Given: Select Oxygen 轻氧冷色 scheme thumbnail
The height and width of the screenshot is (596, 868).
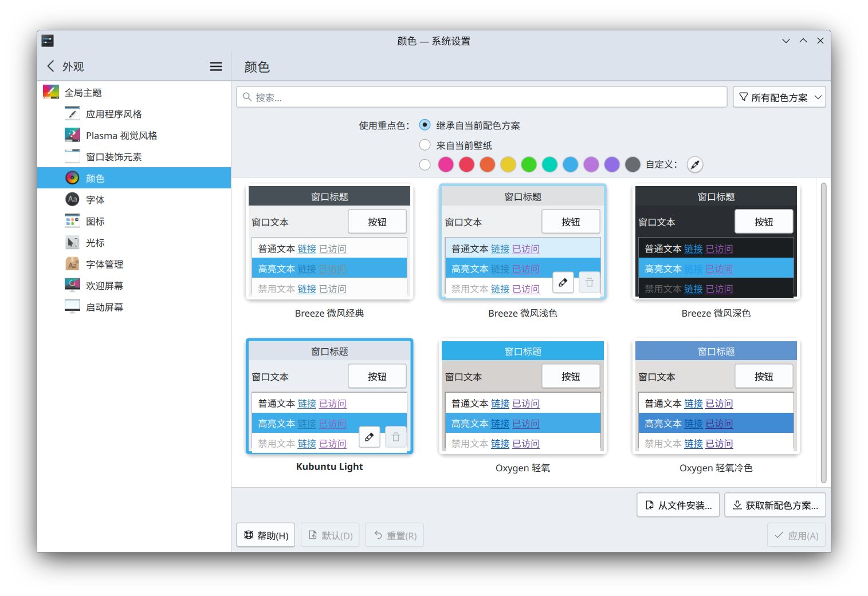Looking at the screenshot, I should click(716, 396).
